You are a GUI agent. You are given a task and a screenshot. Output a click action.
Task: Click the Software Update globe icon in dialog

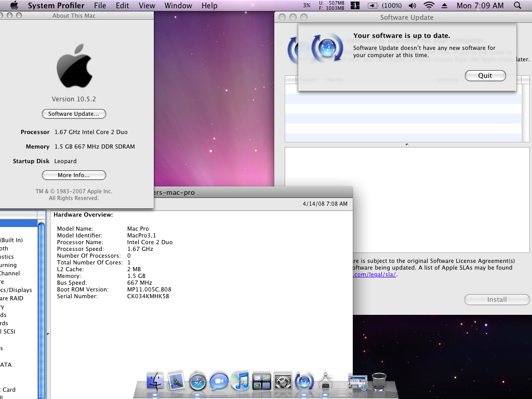click(x=327, y=47)
